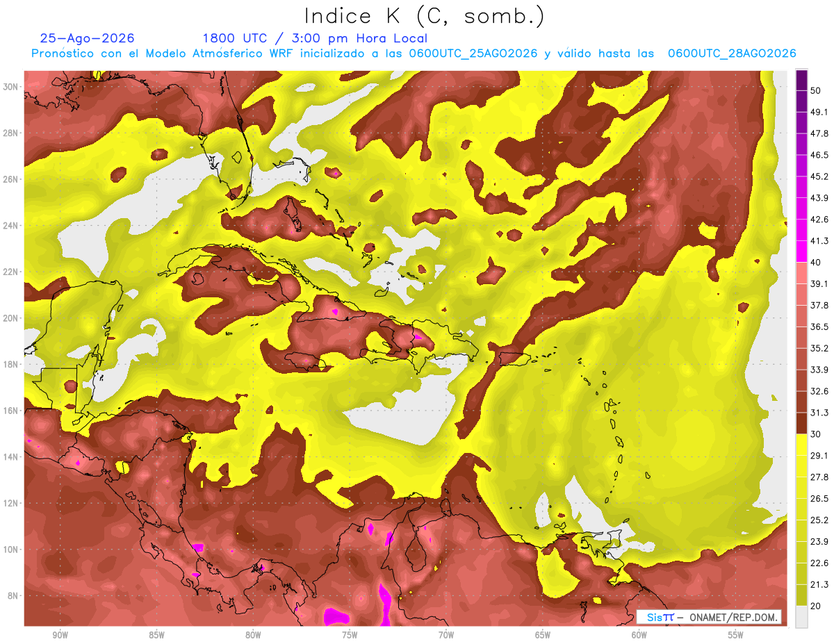Click the "70W" longitude label
This screenshot has width=834, height=644.
446,635
